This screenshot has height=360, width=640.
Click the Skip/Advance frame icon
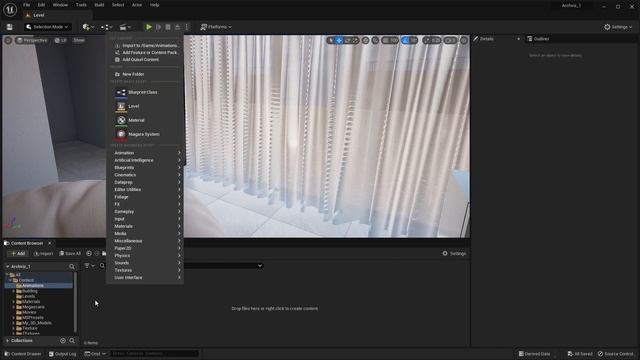coord(158,27)
